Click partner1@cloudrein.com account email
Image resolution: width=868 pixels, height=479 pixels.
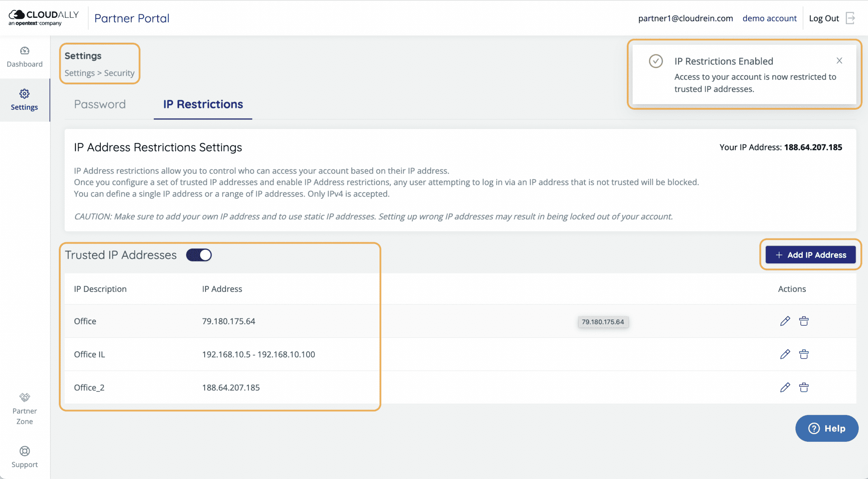[x=685, y=18]
